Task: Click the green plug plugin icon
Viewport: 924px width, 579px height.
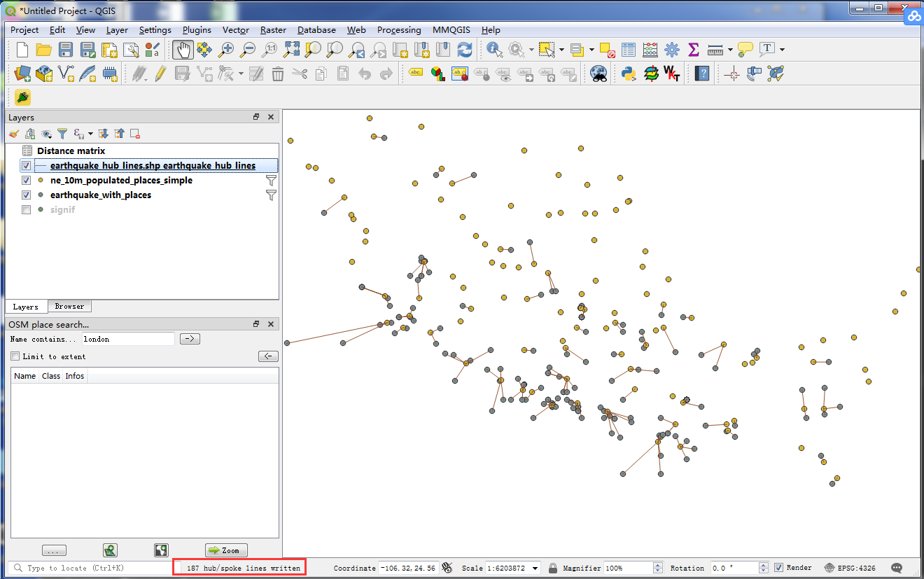Action: 22,97
